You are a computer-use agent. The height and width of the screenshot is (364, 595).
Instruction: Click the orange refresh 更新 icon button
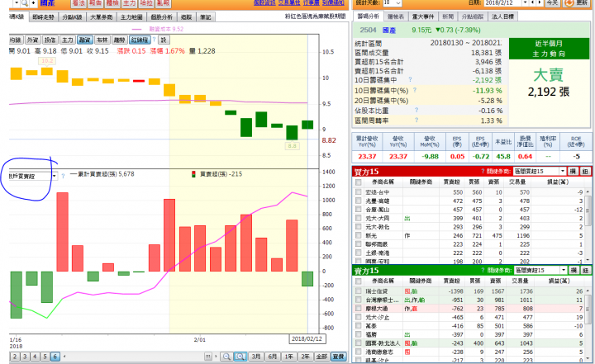pyautogui.click(x=577, y=3)
